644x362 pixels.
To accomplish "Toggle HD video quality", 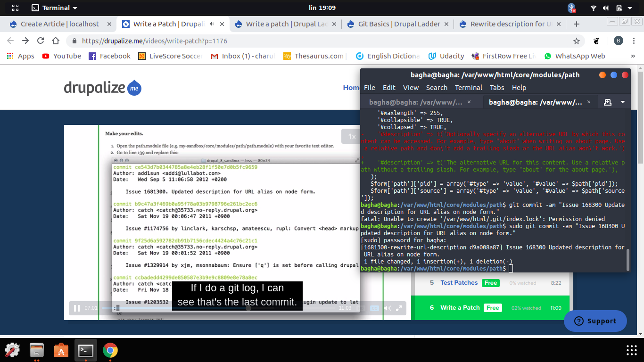I will coord(361,308).
